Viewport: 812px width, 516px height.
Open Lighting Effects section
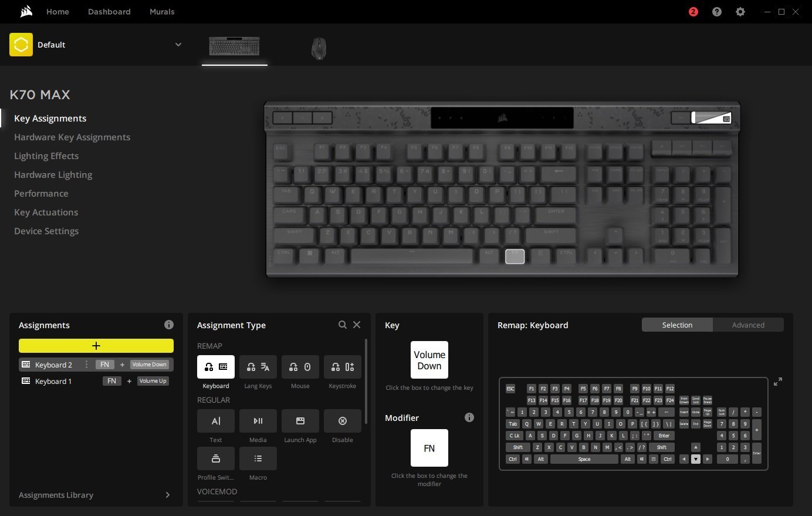(x=46, y=156)
